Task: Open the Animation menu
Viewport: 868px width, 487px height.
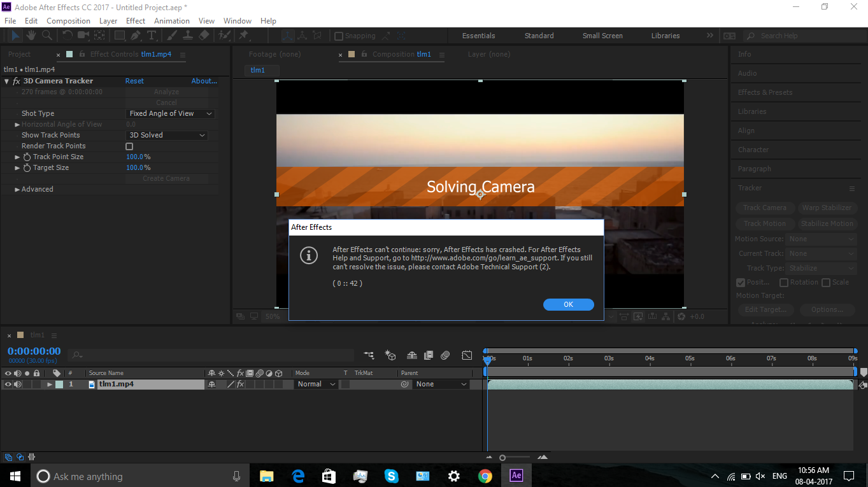Action: tap(172, 21)
